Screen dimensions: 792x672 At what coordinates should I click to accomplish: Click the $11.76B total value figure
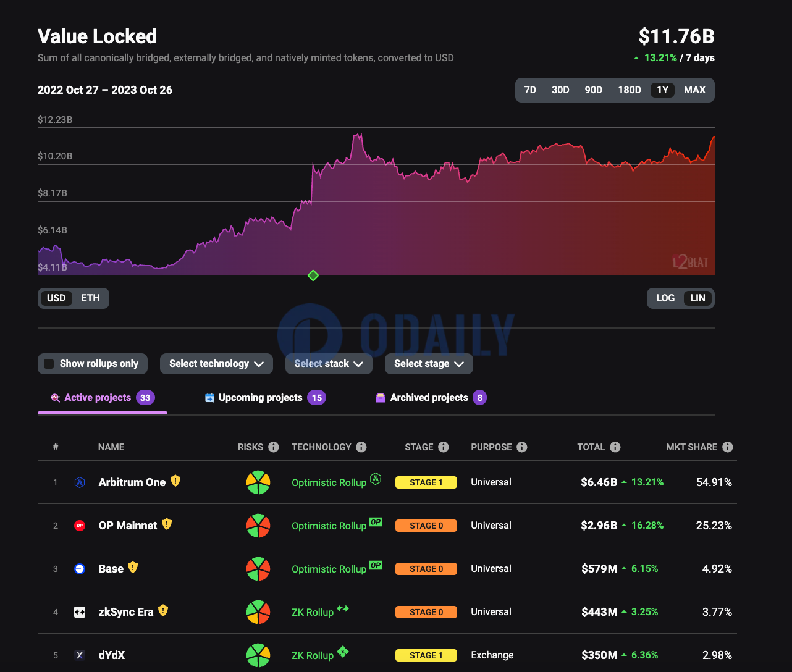[x=676, y=36]
